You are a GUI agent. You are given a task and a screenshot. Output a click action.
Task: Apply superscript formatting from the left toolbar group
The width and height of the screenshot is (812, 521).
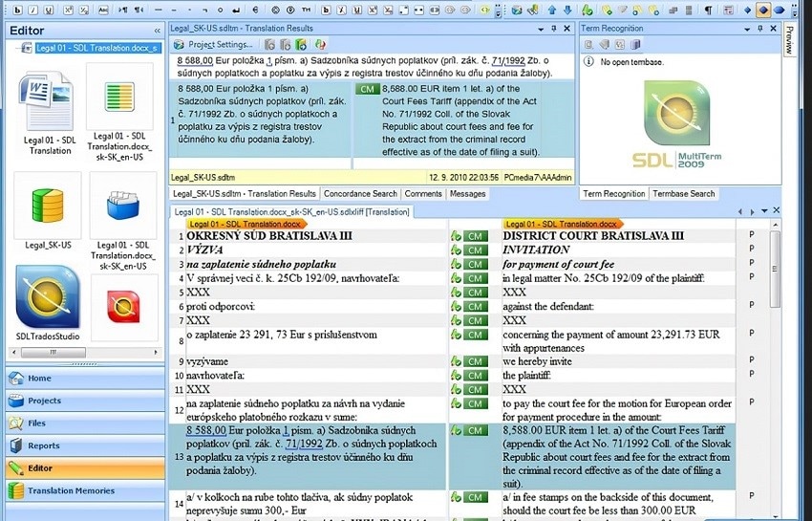click(x=70, y=10)
